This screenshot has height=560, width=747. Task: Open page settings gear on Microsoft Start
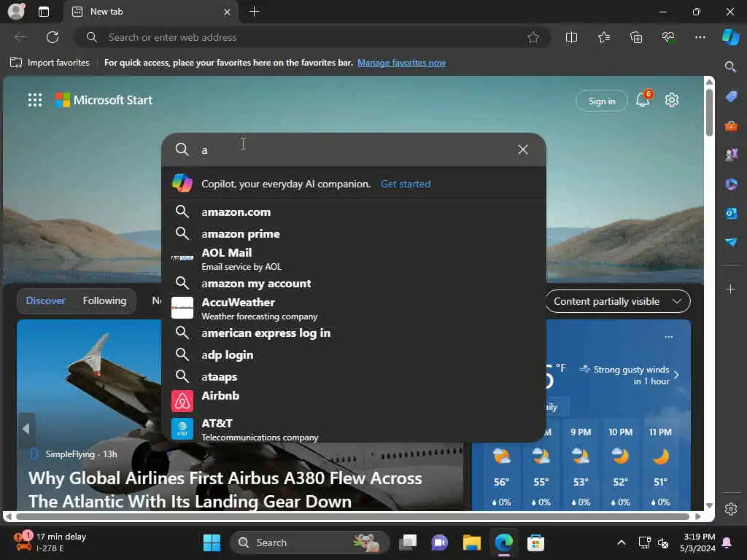click(672, 100)
